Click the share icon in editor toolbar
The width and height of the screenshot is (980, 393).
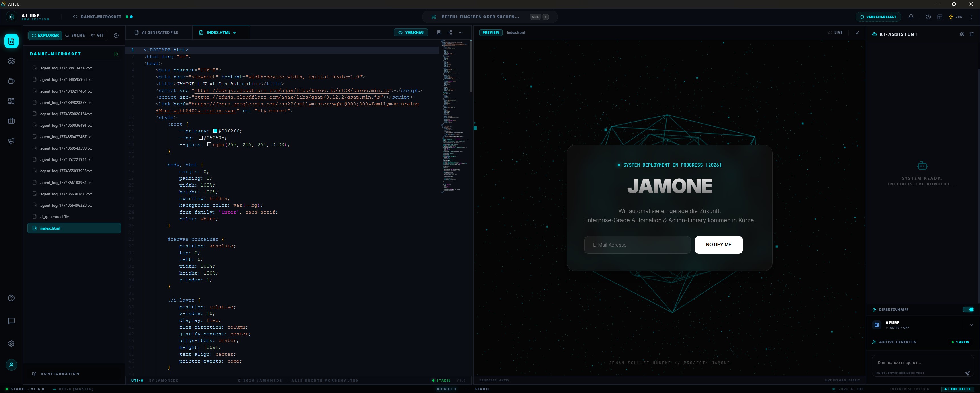click(x=450, y=32)
